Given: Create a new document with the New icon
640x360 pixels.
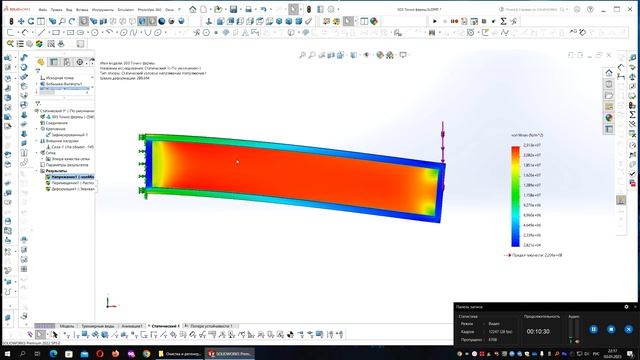Looking at the screenshot, I should (203, 9).
